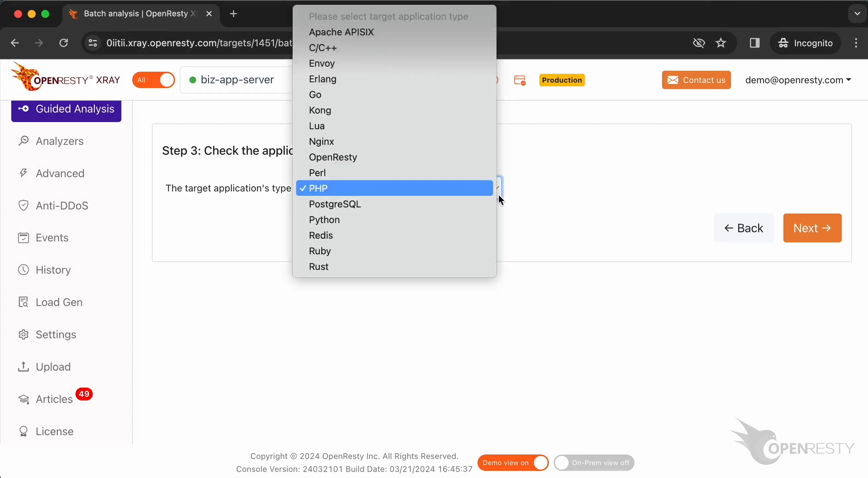Screen dimensions: 868x478
Task: Click the red terminal window icon
Action: 520,80
